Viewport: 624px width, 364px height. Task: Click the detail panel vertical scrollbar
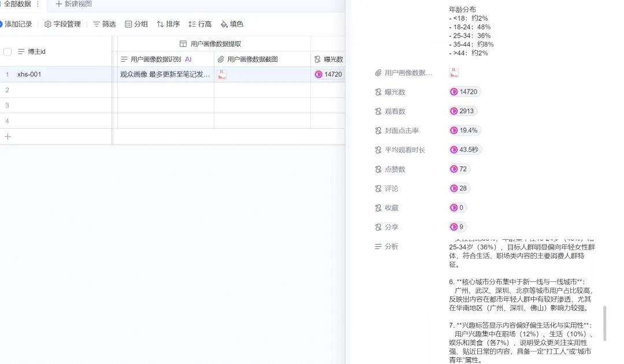(605, 324)
